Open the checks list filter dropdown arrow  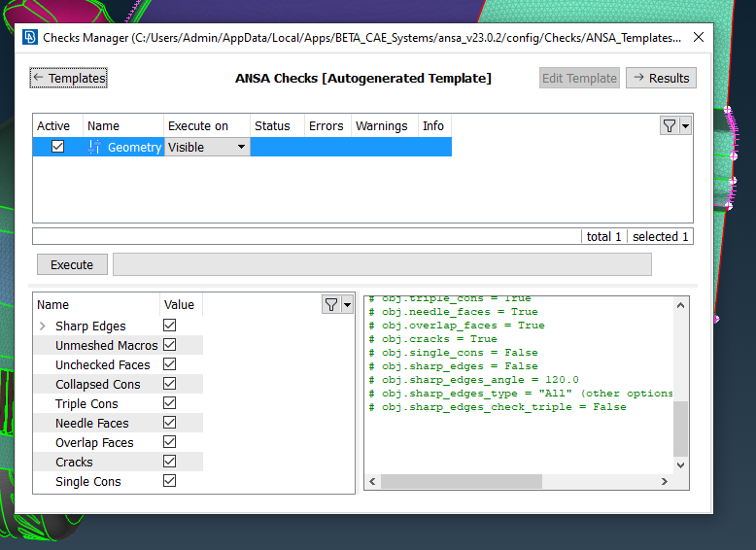[x=685, y=126]
